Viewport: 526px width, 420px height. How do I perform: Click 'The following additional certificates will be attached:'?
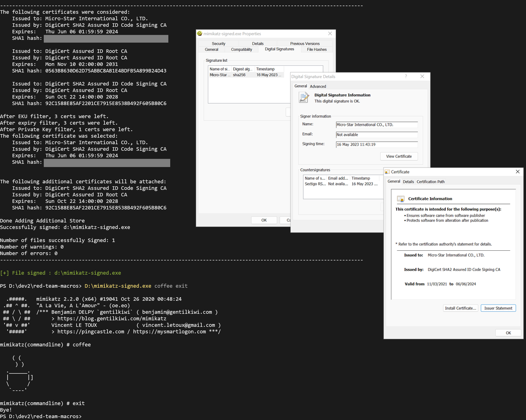click(x=83, y=182)
